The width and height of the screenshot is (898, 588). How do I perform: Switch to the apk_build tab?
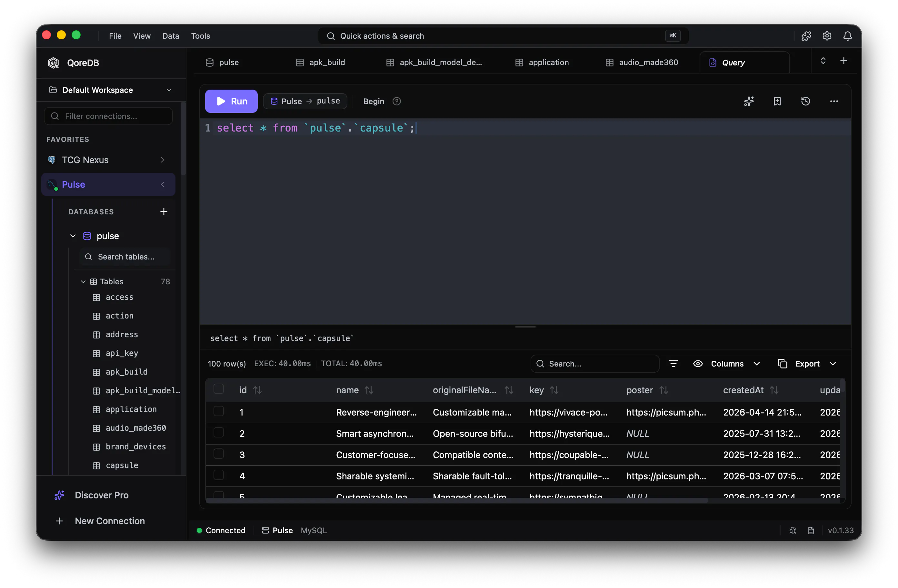(320, 62)
